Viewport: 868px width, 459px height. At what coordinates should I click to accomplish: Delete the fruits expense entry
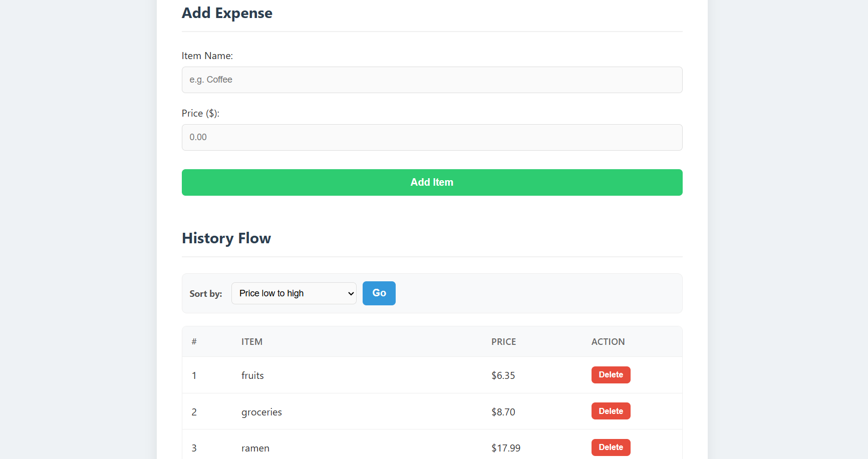(611, 374)
